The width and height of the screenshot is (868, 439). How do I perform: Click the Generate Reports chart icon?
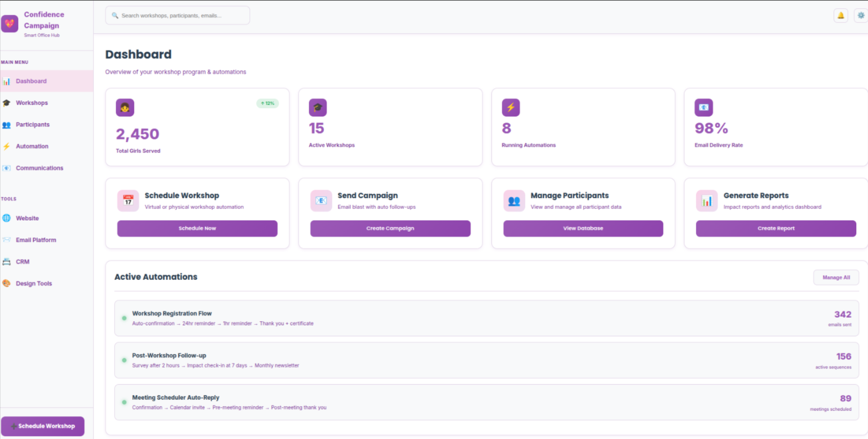tap(707, 201)
